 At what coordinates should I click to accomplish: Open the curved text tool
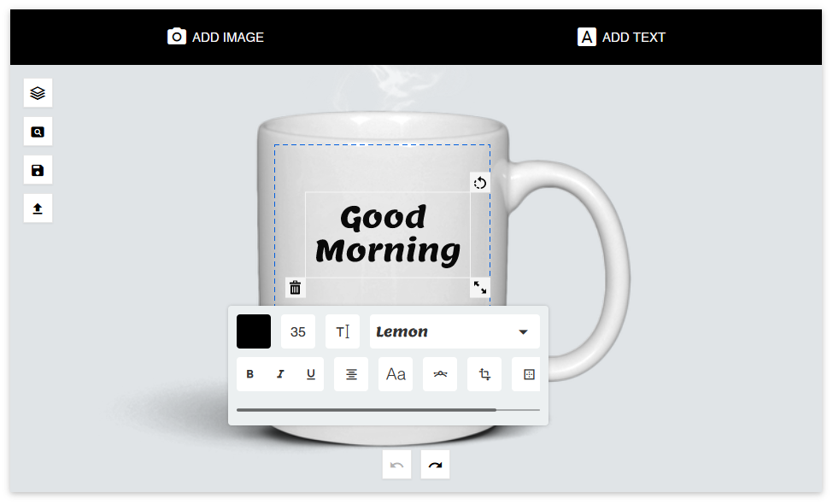pos(440,374)
